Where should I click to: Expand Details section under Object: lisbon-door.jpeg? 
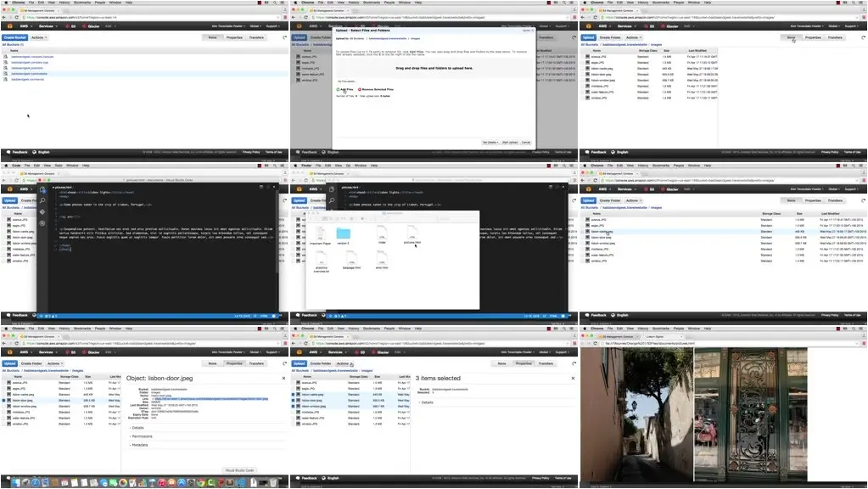(137, 428)
